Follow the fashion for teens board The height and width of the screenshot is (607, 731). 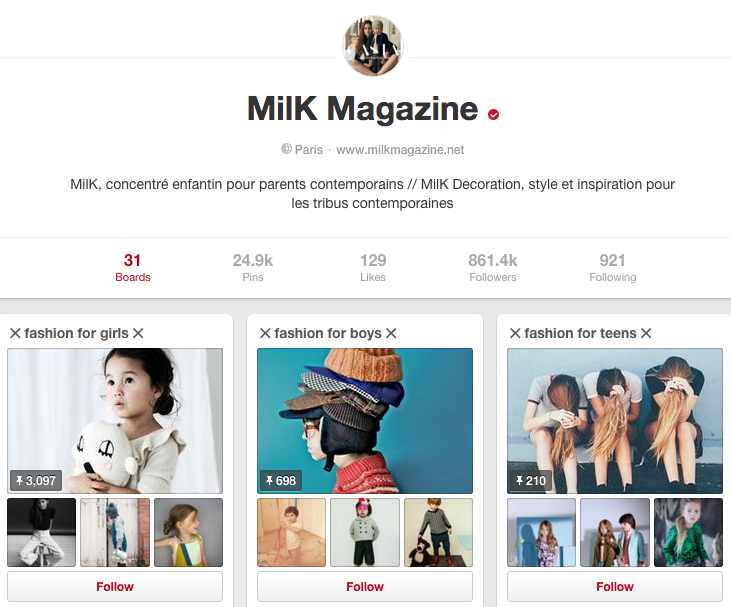coord(614,586)
